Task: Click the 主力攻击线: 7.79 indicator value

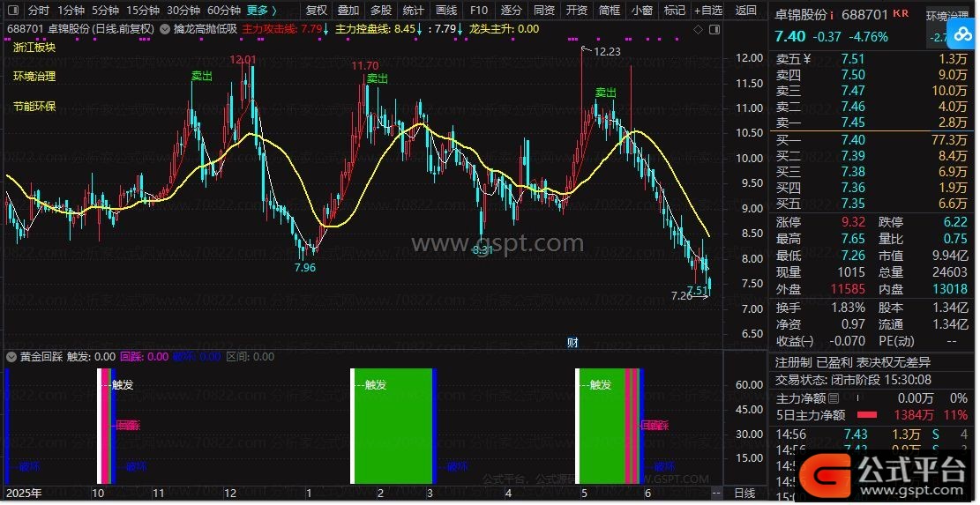Action: coord(285,29)
